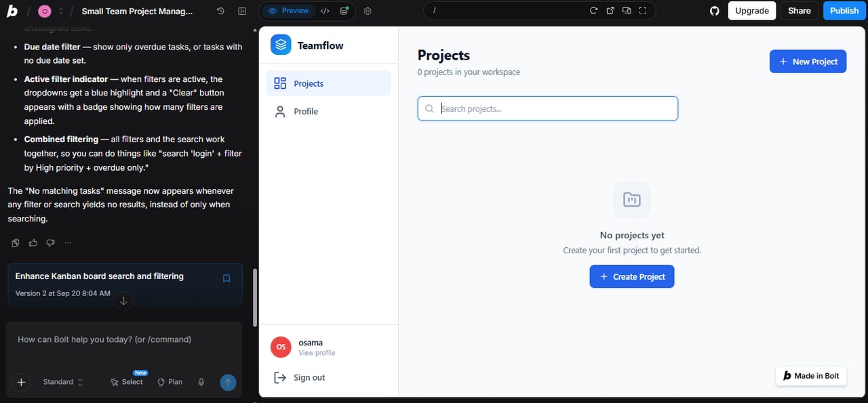Open the GitHub integration icon
The image size is (868, 403).
pyautogui.click(x=714, y=11)
